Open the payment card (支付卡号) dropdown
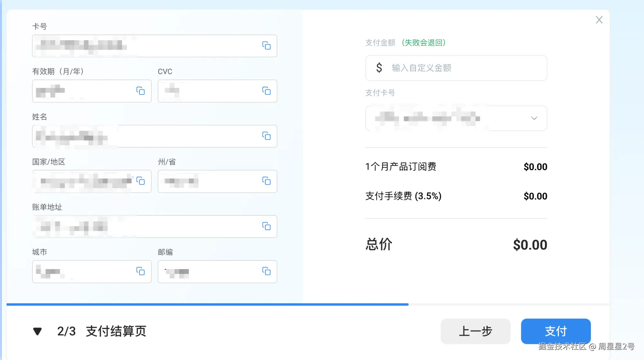644x360 pixels. pyautogui.click(x=534, y=118)
